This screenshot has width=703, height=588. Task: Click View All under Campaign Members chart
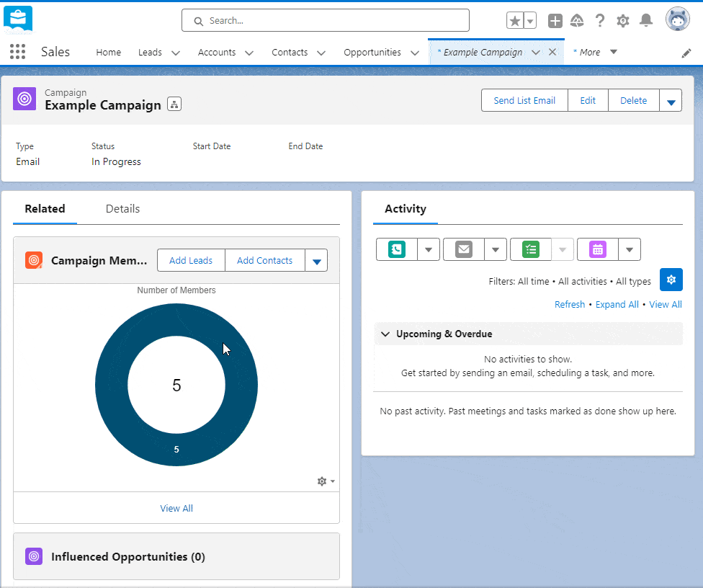tap(176, 508)
